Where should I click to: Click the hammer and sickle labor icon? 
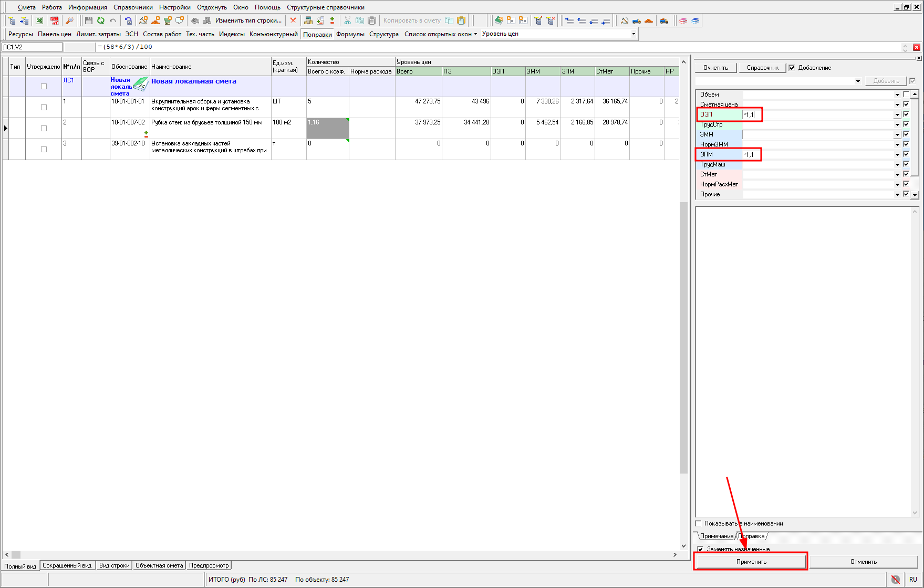(624, 20)
